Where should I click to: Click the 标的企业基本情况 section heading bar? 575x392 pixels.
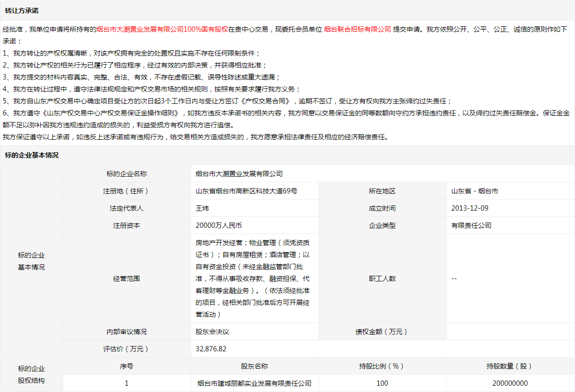pos(287,155)
